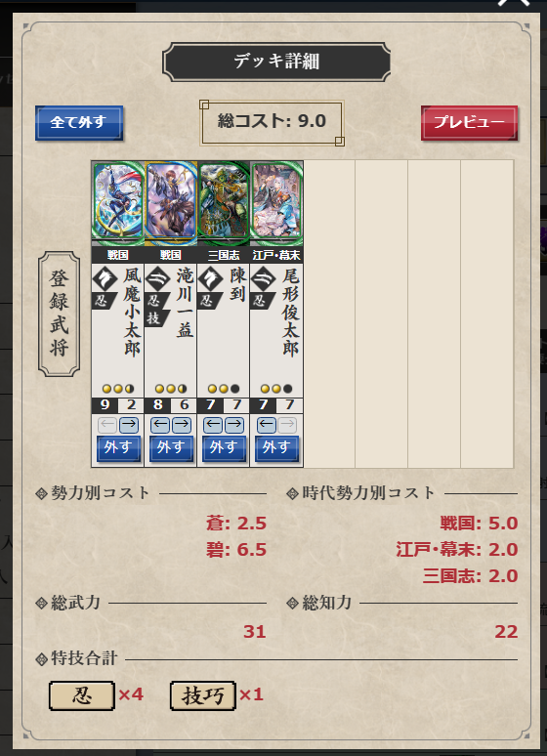Open 尾形俊太郎 card thumbnail
The width and height of the screenshot is (547, 756).
[276, 202]
